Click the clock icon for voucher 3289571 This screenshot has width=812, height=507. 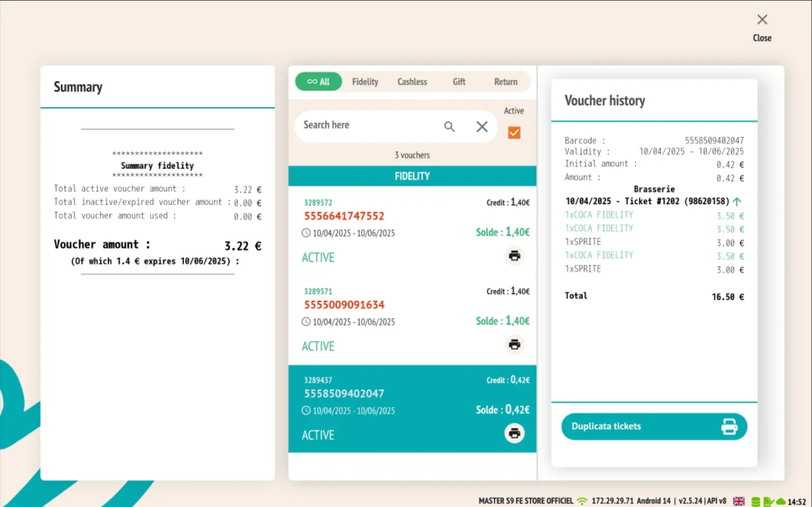click(x=306, y=321)
